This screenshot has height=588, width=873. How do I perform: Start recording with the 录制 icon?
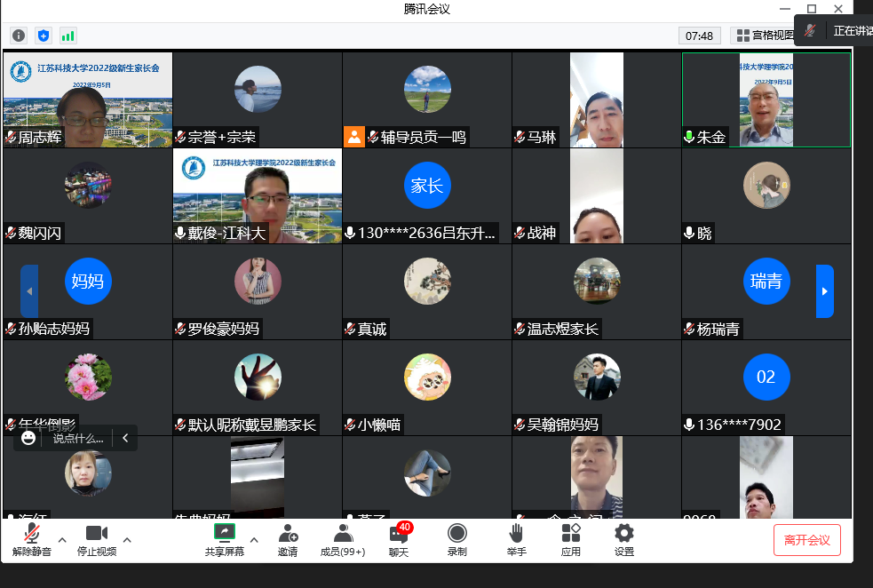pos(457,539)
